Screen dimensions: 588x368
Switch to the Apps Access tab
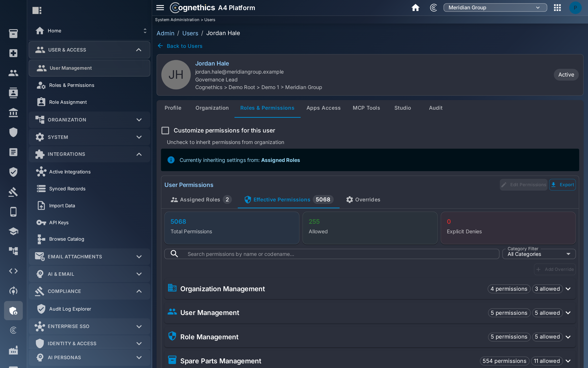[323, 108]
